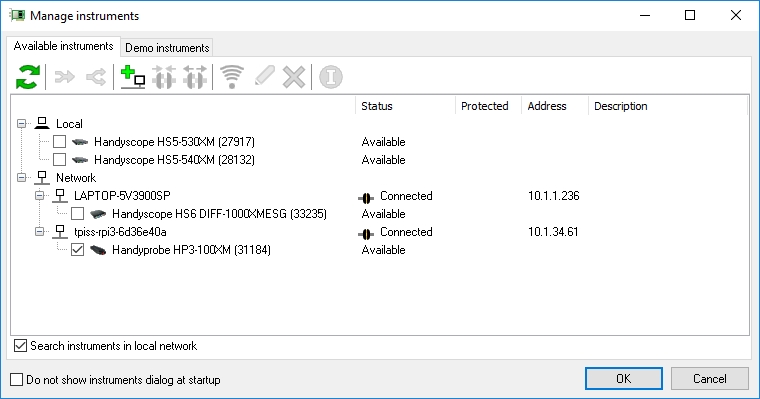Click the first combine instruments icon
This screenshot has height=399, width=760.
pos(164,77)
